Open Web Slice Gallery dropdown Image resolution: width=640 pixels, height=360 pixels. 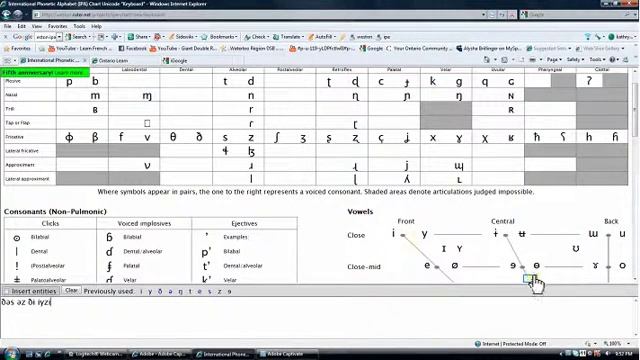(600, 48)
